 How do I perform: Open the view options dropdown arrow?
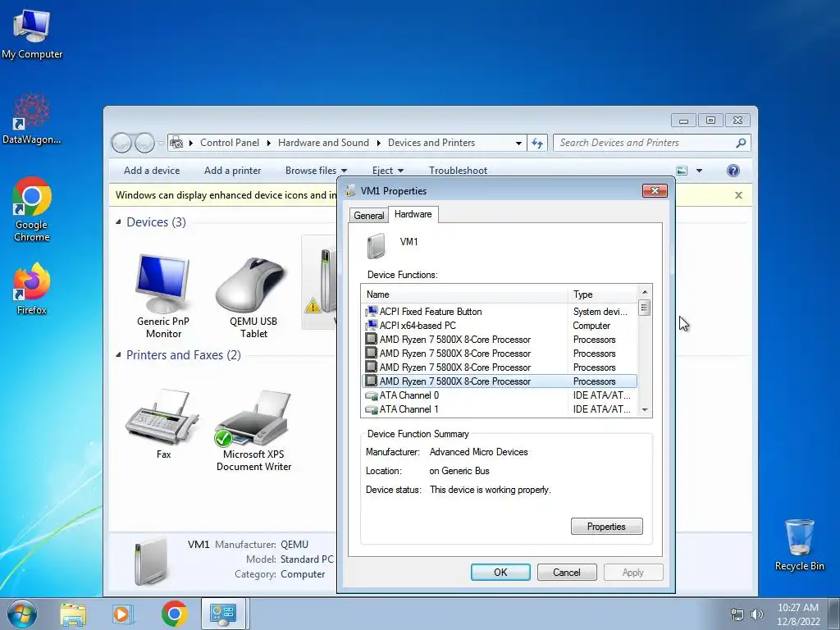(699, 171)
